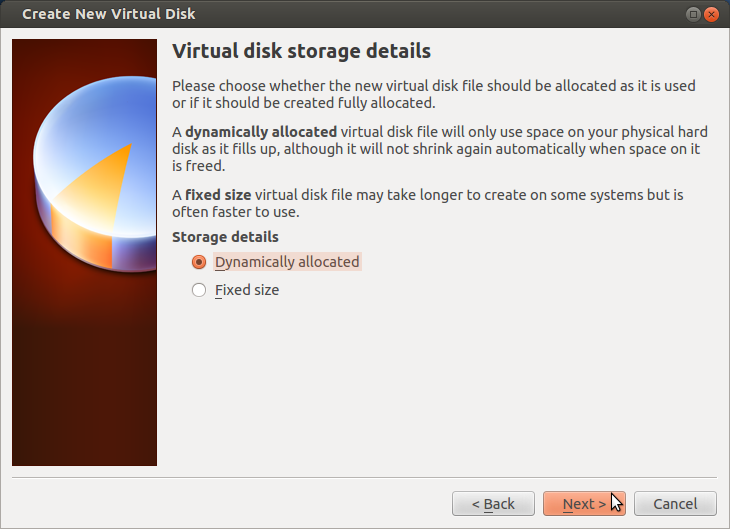Select the Fixed size radio circle
Screen dimensions: 730x529
coord(199,290)
